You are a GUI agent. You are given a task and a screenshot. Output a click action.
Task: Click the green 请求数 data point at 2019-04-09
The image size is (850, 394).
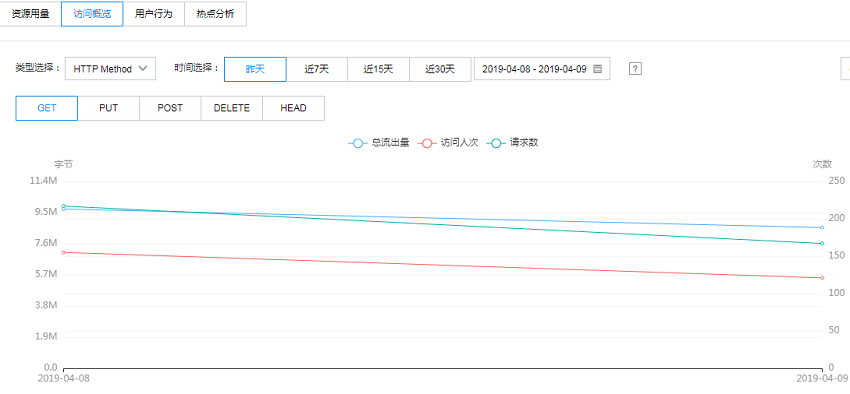tap(822, 243)
